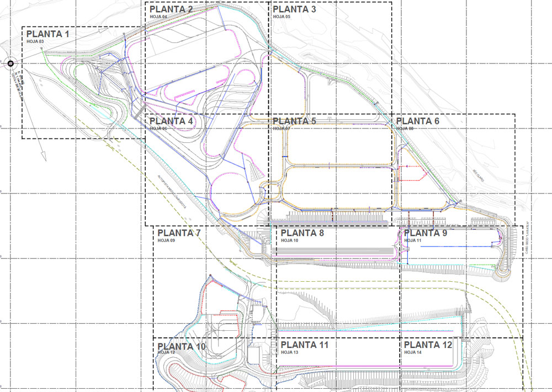
Task: Click the survey control point circle marker
Action: coord(10,63)
